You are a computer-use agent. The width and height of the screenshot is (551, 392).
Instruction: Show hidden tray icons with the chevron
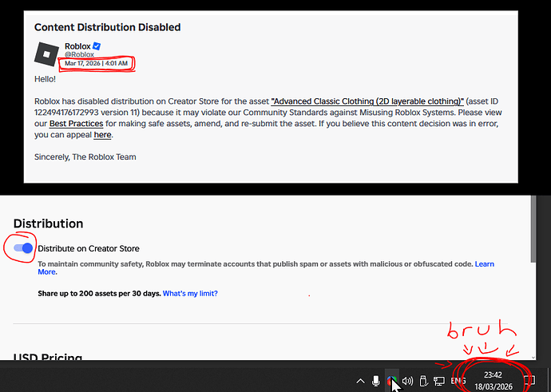pyautogui.click(x=360, y=381)
